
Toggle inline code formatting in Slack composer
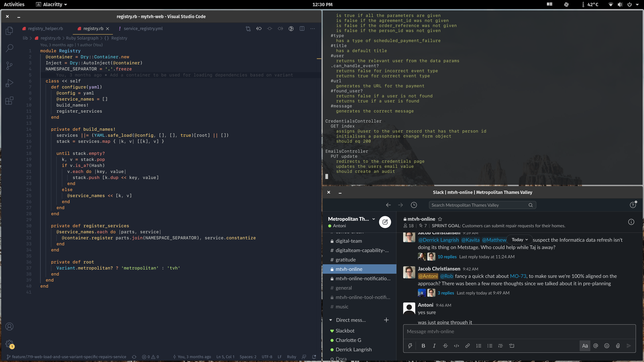pos(457,346)
